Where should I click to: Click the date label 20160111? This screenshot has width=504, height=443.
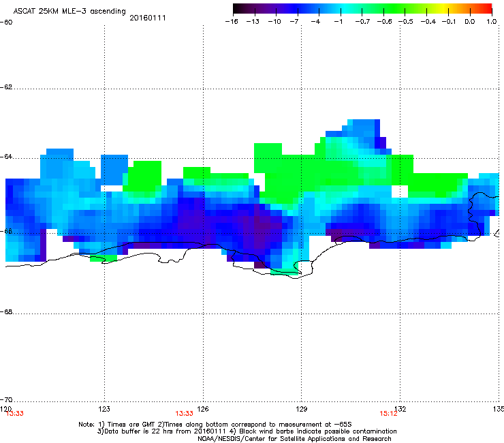click(148, 18)
